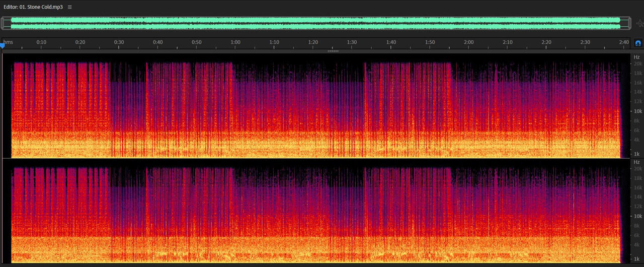Click the green waveform overview in the navigator
Image resolution: width=644 pixels, height=267 pixels.
pos(315,23)
